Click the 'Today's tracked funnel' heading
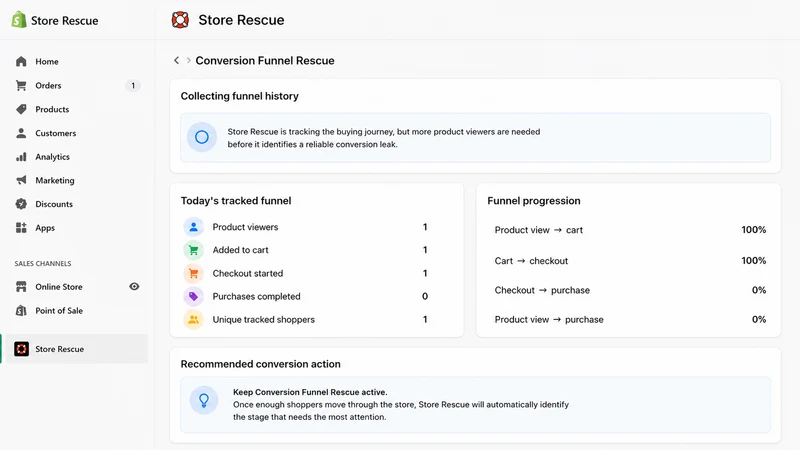The image size is (800, 450). point(236,201)
